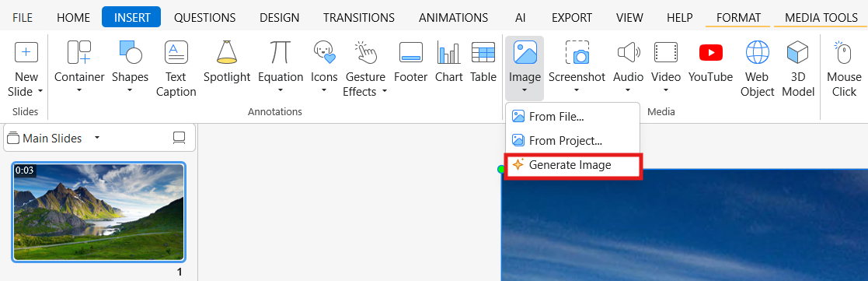The width and height of the screenshot is (868, 281).
Task: Click the Video icon
Action: pyautogui.click(x=666, y=53)
